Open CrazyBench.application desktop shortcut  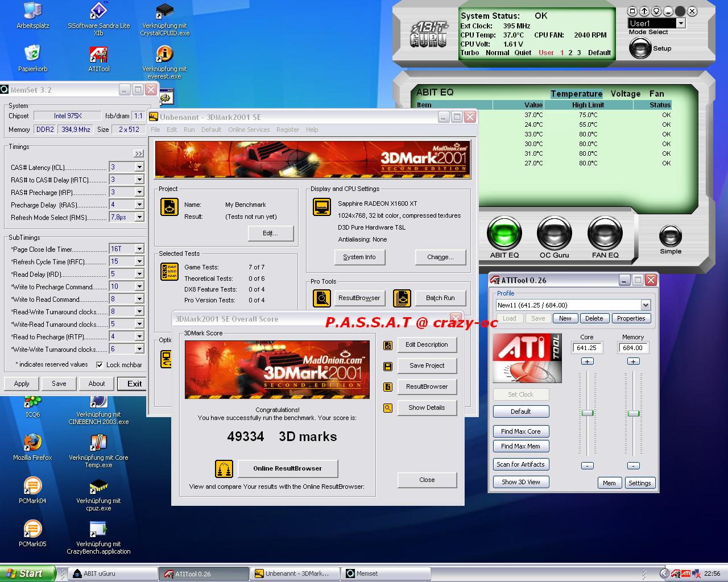(99, 538)
